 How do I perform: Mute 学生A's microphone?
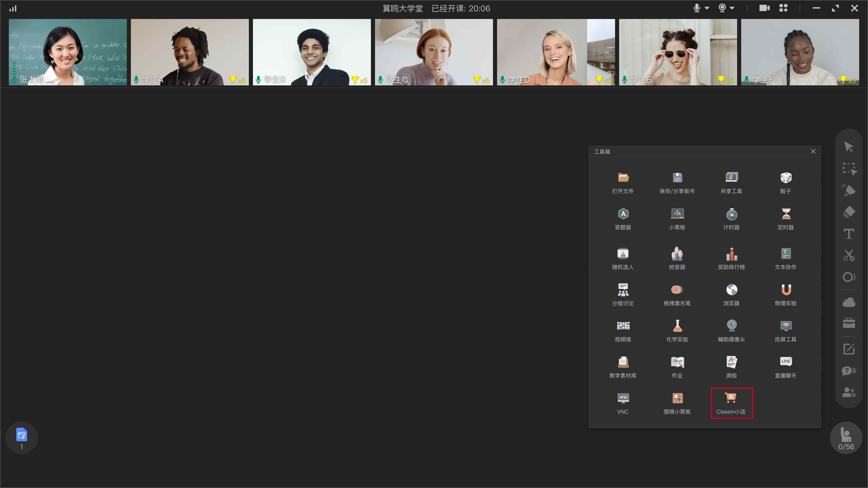tap(136, 80)
